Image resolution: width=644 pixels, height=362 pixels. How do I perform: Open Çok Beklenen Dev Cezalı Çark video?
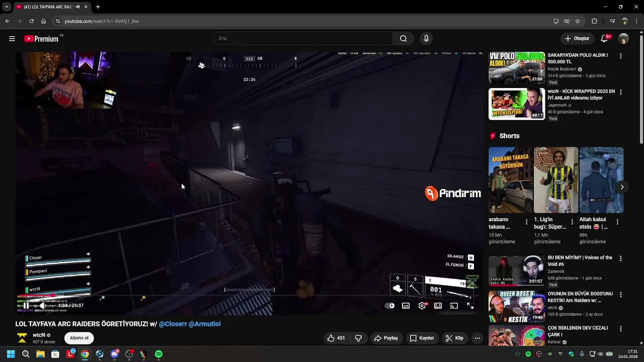click(517, 336)
